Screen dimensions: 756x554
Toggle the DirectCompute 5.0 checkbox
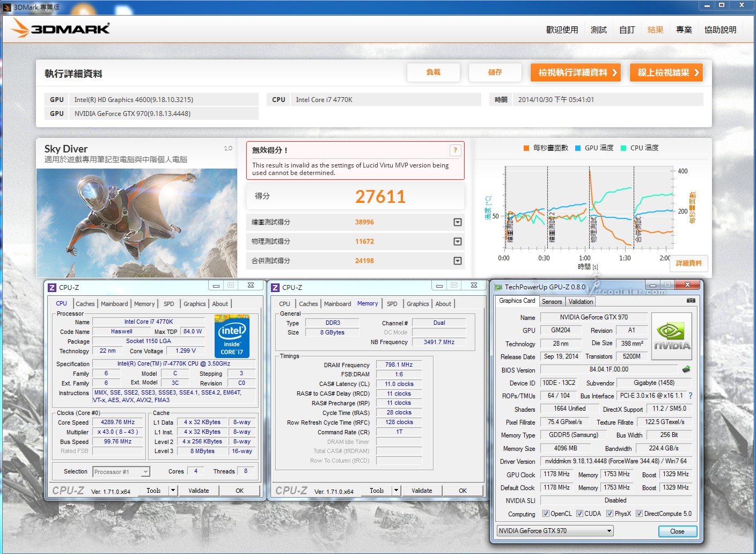point(639,514)
